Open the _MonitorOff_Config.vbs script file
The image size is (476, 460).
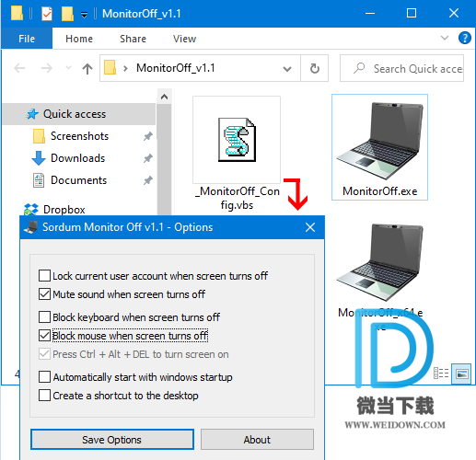pos(237,154)
